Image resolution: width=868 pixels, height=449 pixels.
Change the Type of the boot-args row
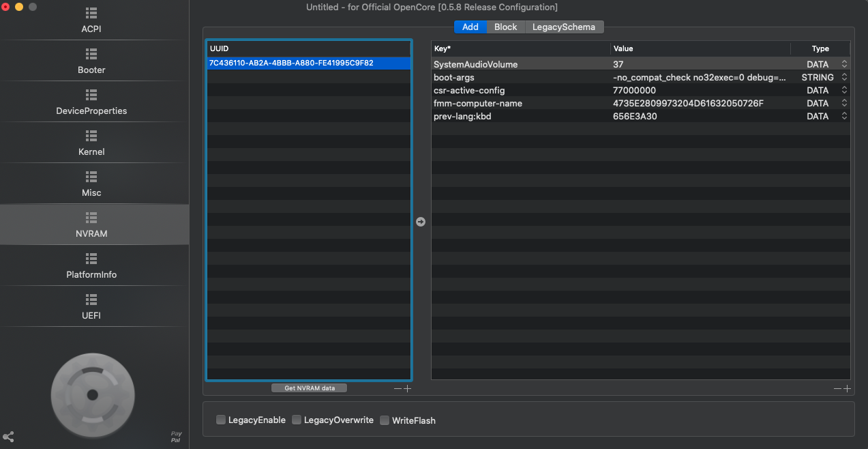[x=844, y=77]
